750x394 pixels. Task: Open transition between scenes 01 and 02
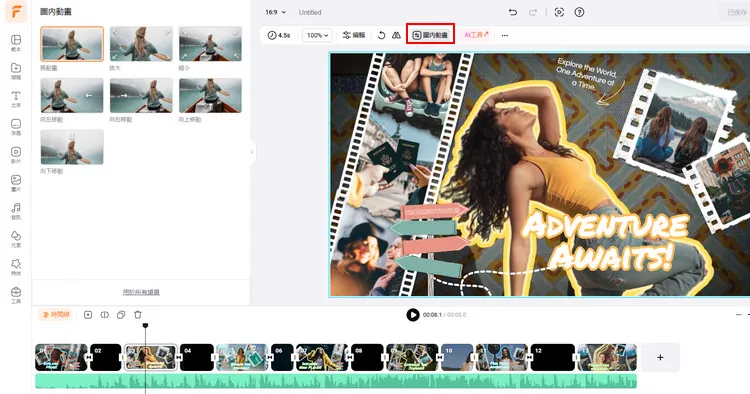click(x=88, y=357)
